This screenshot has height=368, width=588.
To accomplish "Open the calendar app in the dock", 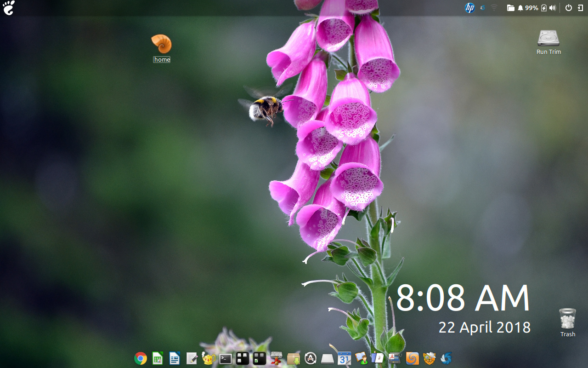I will (344, 358).
